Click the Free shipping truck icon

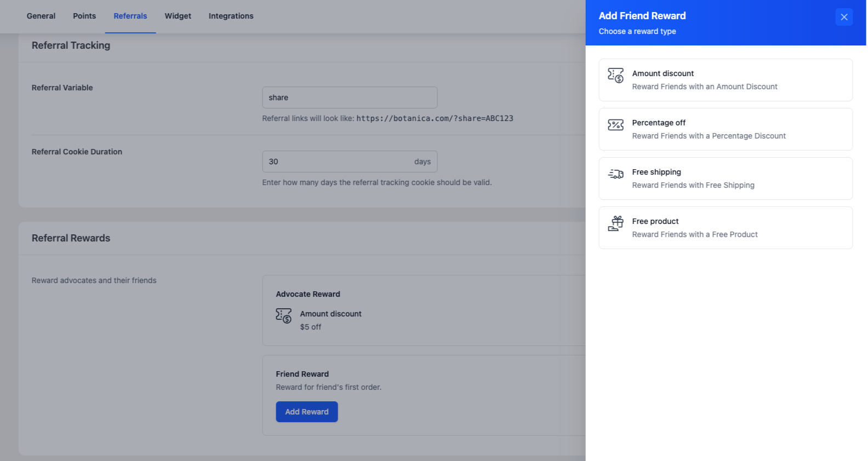[615, 174]
